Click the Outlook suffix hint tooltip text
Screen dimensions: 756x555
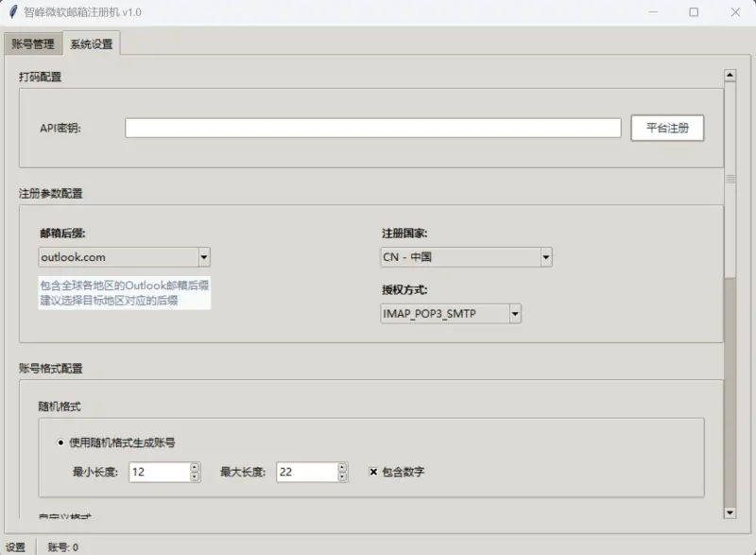pos(125,293)
